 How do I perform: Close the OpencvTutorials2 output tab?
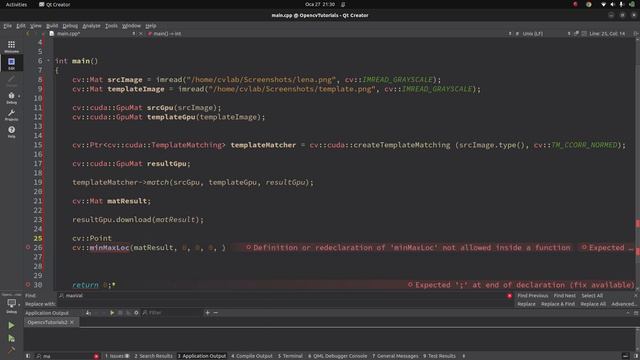pos(72,322)
